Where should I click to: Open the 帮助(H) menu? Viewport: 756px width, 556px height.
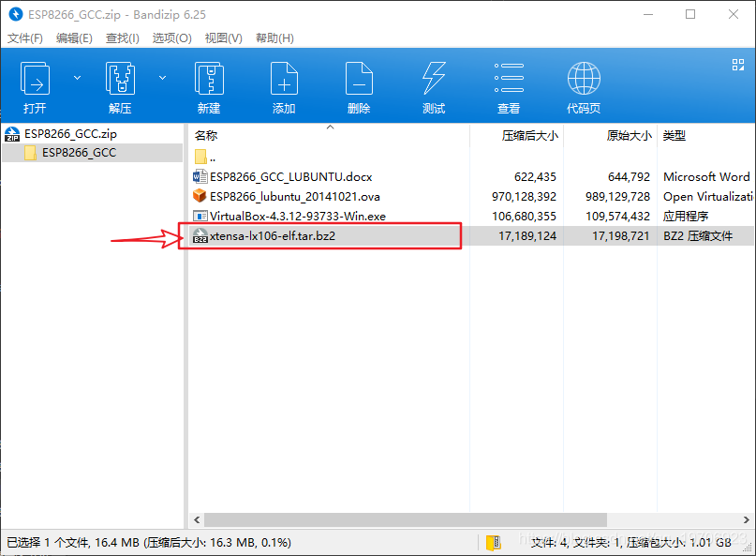274,38
